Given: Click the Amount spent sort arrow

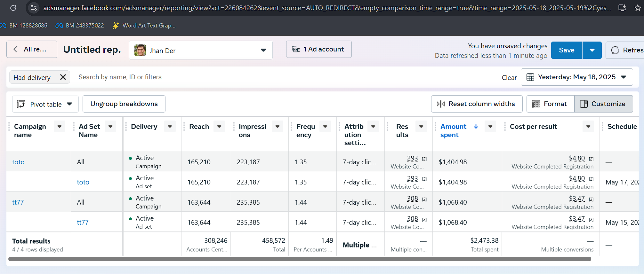Looking at the screenshot, I should [476, 126].
